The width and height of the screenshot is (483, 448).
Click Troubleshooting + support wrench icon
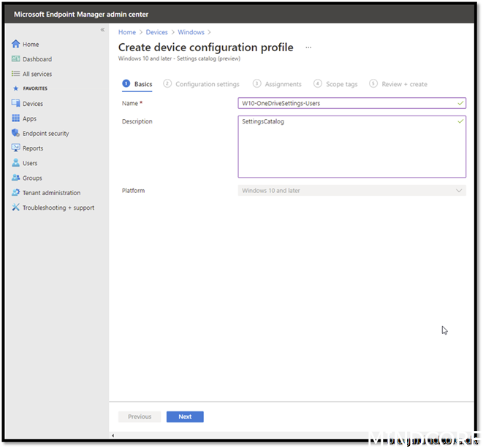pos(15,208)
